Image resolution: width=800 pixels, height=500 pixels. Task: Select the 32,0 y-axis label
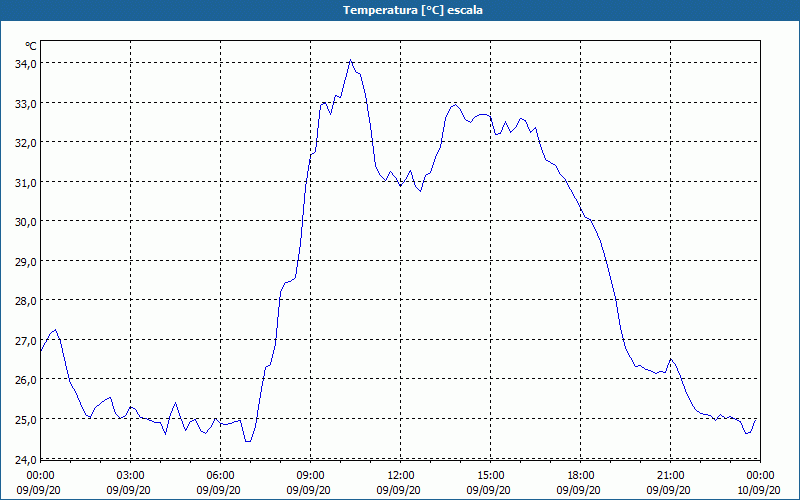pyautogui.click(x=26, y=143)
